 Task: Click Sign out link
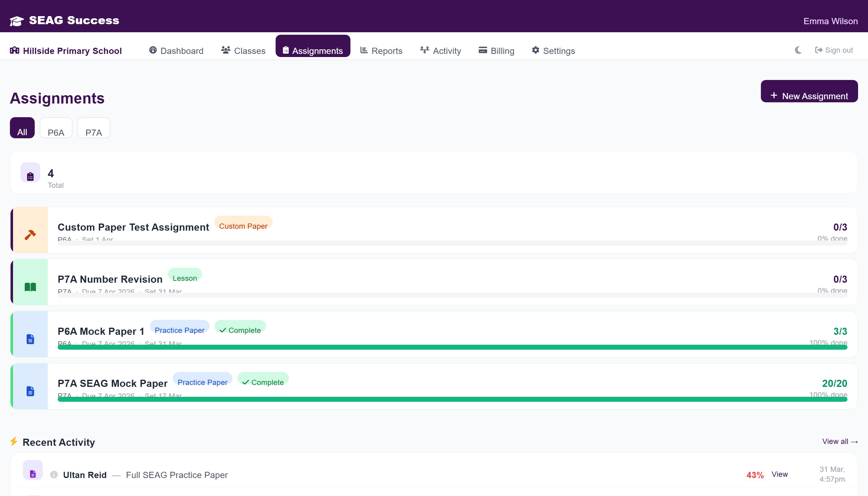(834, 50)
